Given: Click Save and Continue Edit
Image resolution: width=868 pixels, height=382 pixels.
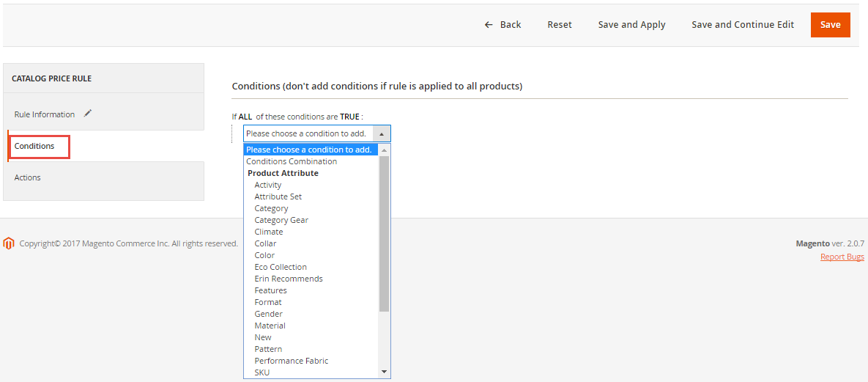Looking at the screenshot, I should click(x=743, y=25).
